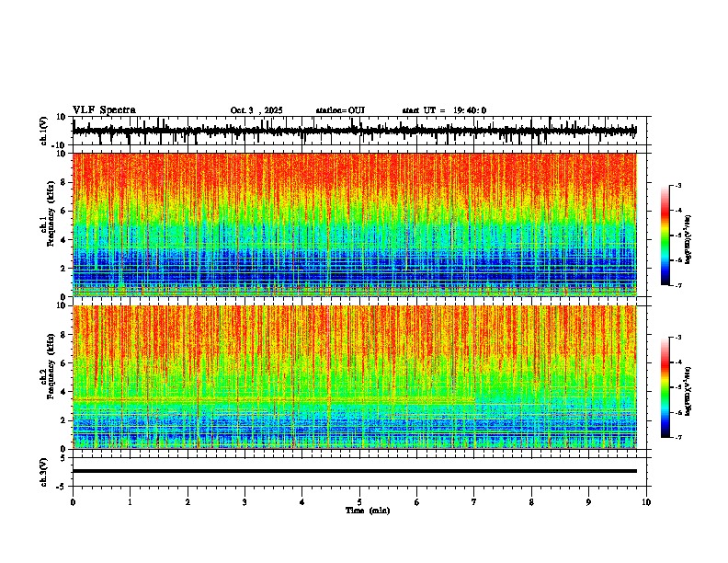Click the ch.1(V) waveform trace
The height and width of the screenshot is (563, 728).
[355, 131]
